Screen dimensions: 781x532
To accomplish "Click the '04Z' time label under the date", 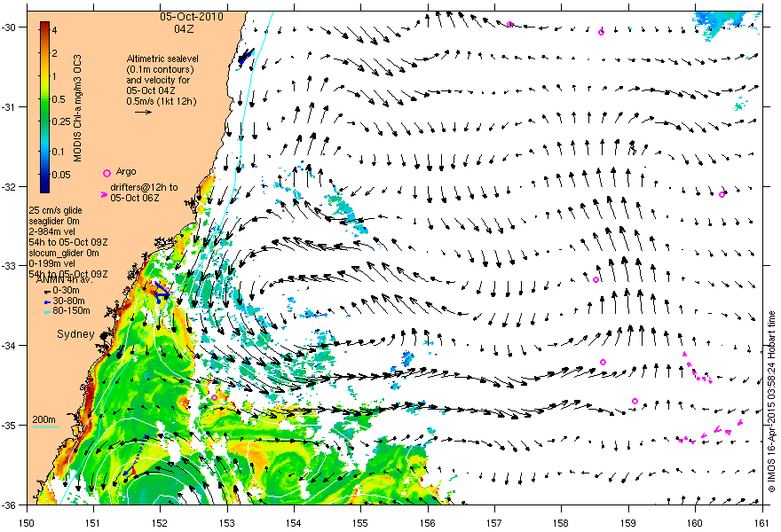I will click(184, 29).
